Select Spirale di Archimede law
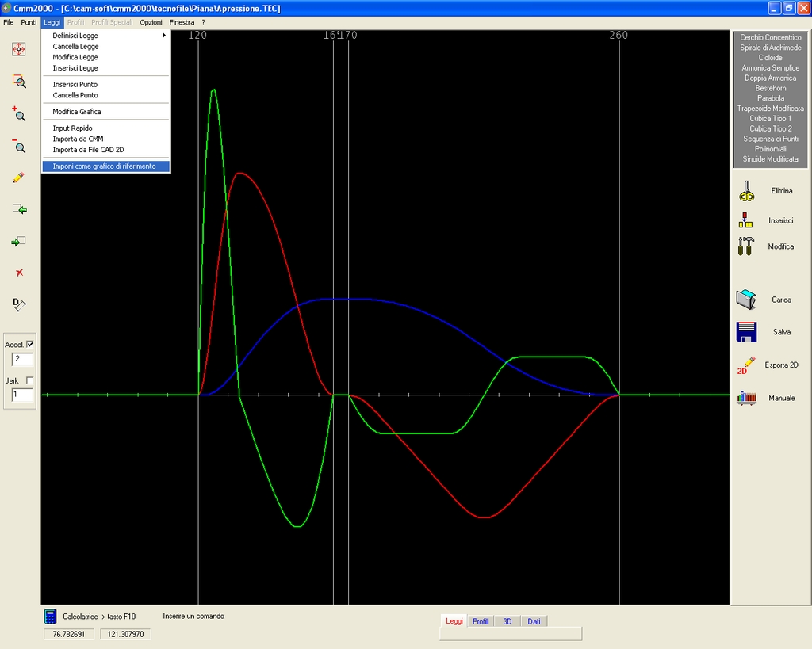The height and width of the screenshot is (649, 812). [x=770, y=48]
